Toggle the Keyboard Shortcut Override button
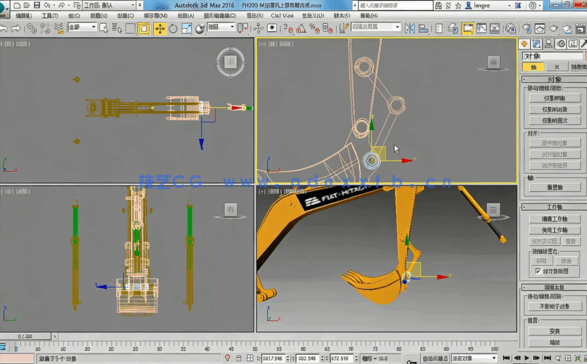Image resolution: width=587 pixels, height=364 pixels. [272, 28]
